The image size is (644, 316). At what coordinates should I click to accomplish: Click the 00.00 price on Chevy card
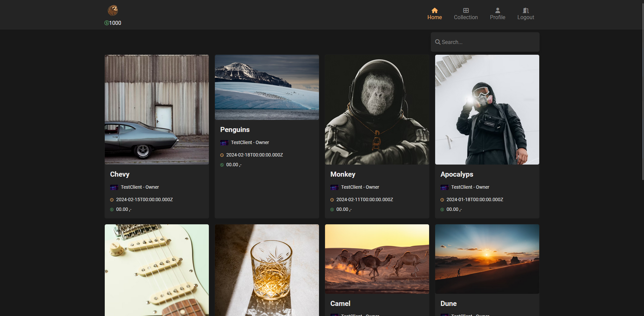click(x=124, y=209)
